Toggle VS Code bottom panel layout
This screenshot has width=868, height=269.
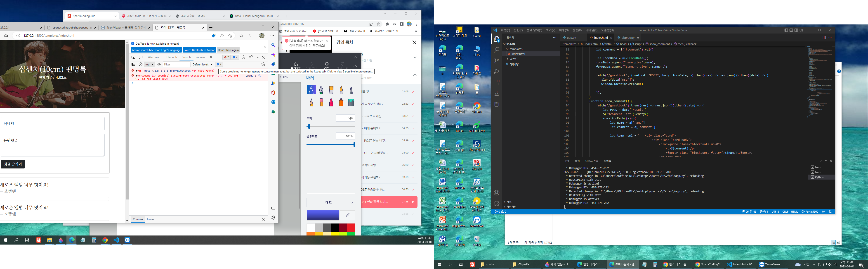(x=791, y=30)
